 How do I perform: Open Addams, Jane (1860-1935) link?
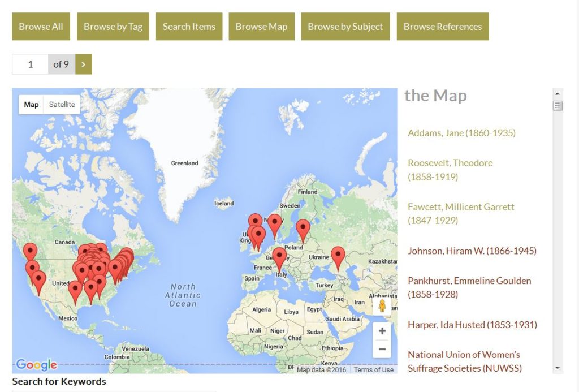(461, 133)
